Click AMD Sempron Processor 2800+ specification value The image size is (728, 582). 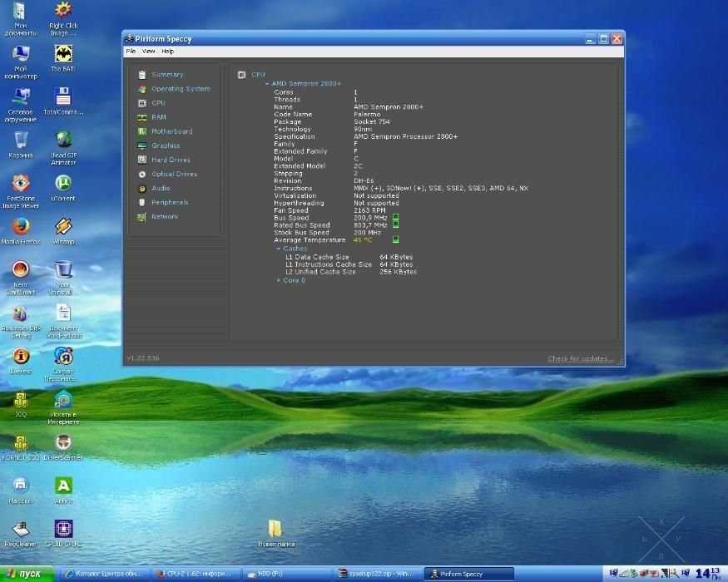(406, 136)
